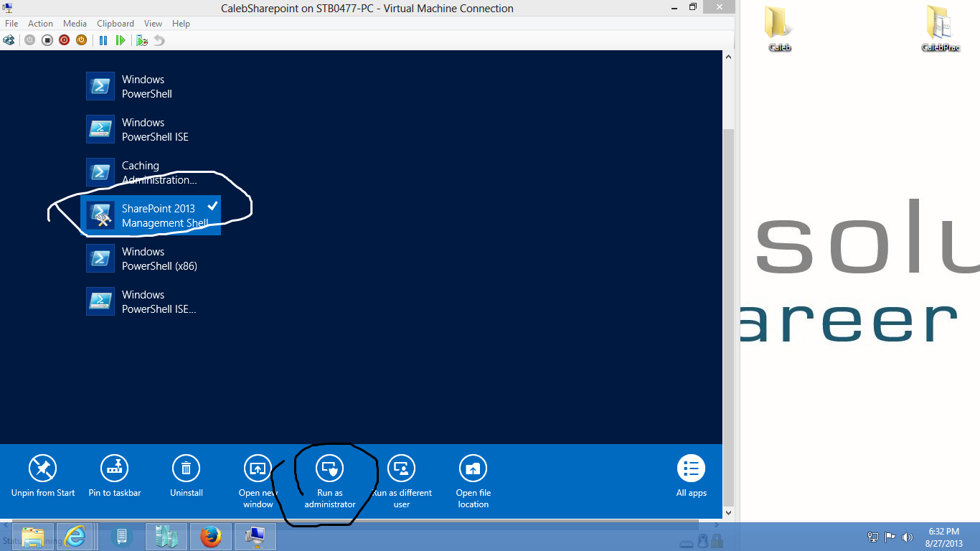Image resolution: width=980 pixels, height=551 pixels.
Task: Open the View menu
Action: 153,24
